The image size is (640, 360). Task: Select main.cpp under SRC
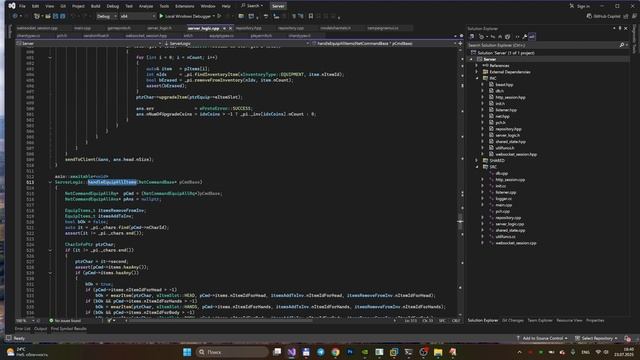(x=503, y=205)
